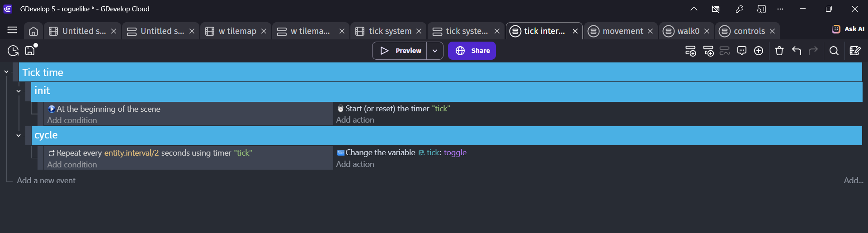Launch the game Preview

point(400,51)
